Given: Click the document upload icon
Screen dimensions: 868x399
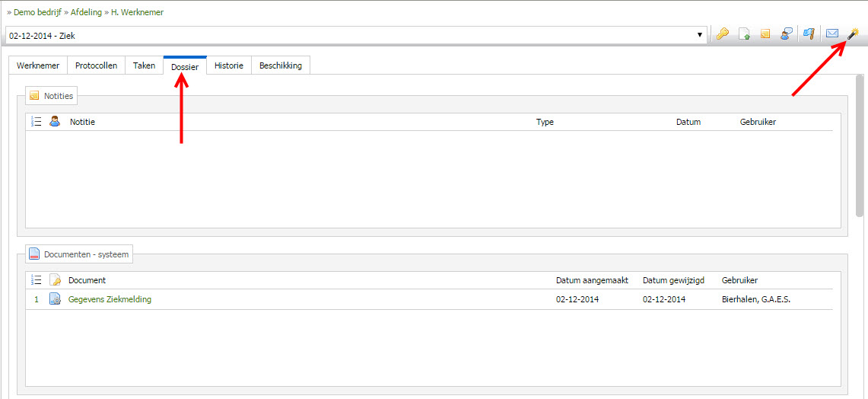Looking at the screenshot, I should coord(745,34).
